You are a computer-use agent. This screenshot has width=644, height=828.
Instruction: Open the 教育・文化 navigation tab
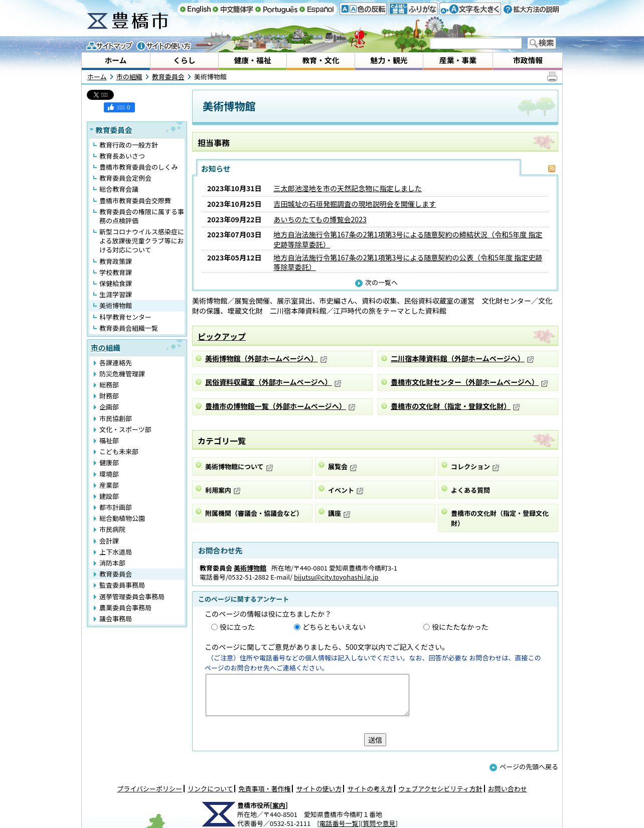pos(320,61)
